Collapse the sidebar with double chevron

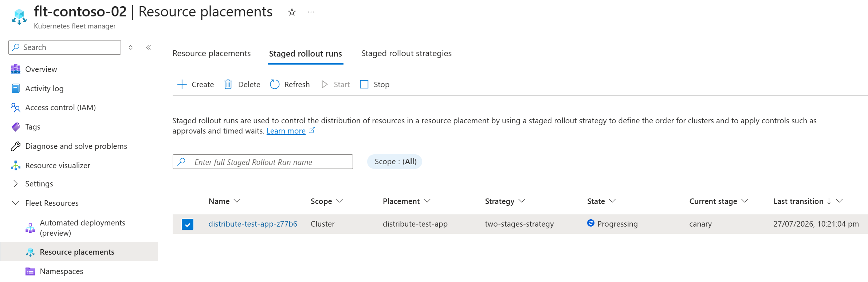tap(149, 47)
